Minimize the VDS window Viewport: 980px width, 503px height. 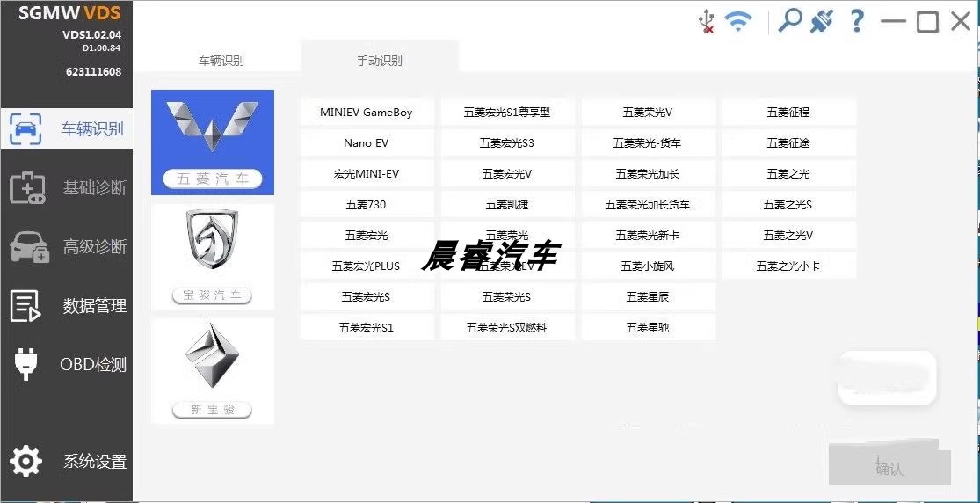893,21
